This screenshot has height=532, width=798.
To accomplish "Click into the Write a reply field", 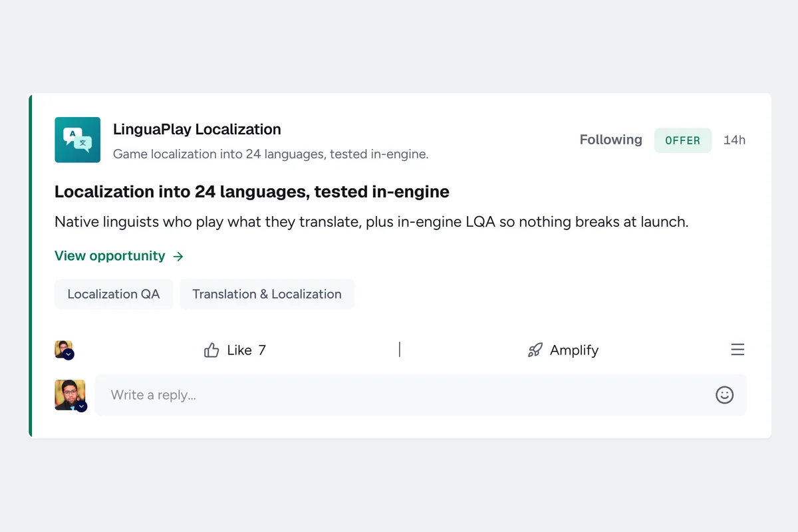I will 420,395.
